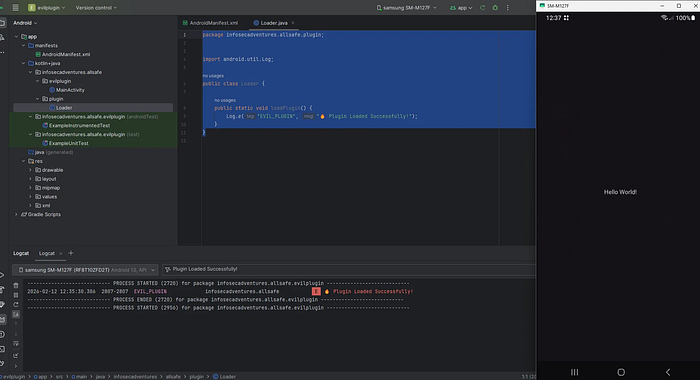Open the Version control menu
The image size is (700, 380).
[x=96, y=8]
